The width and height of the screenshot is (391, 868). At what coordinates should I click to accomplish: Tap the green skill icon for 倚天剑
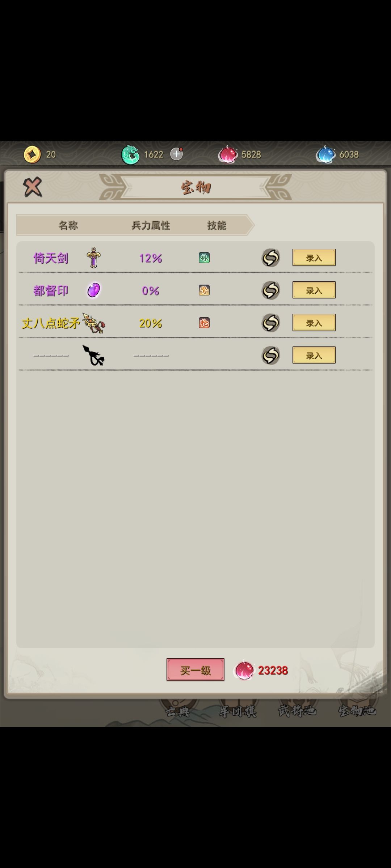pyautogui.click(x=204, y=258)
